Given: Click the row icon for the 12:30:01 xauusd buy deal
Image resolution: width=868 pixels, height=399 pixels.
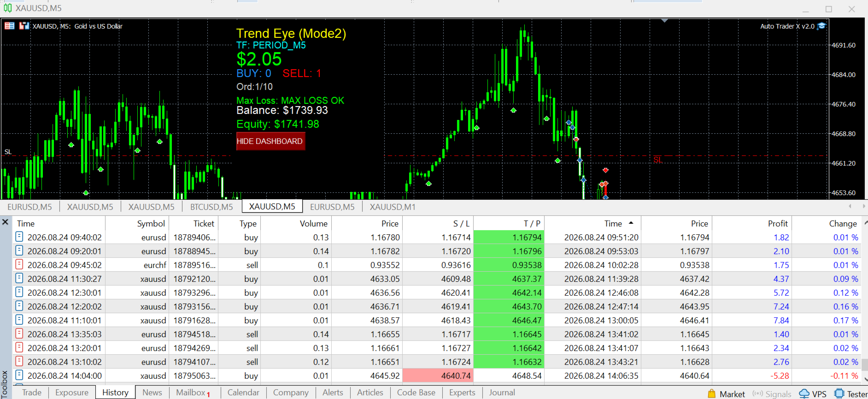Looking at the screenshot, I should click(x=19, y=292).
